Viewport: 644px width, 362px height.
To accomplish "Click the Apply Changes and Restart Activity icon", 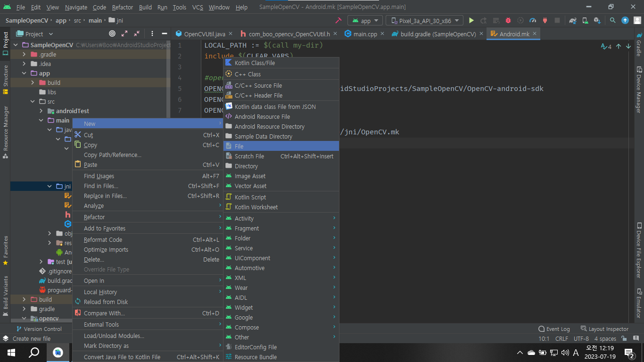I will click(483, 21).
